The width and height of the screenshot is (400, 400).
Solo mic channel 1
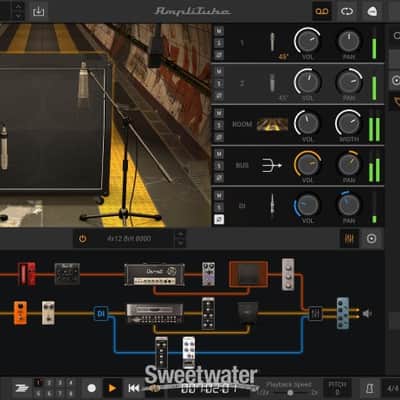[x=219, y=43]
